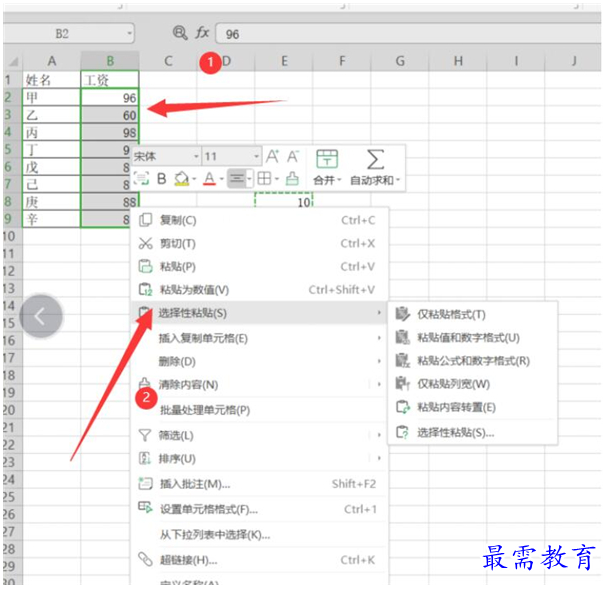The height and width of the screenshot is (589, 604).
Task: Click the Sort icon next to 排序(U)
Action: [x=145, y=458]
